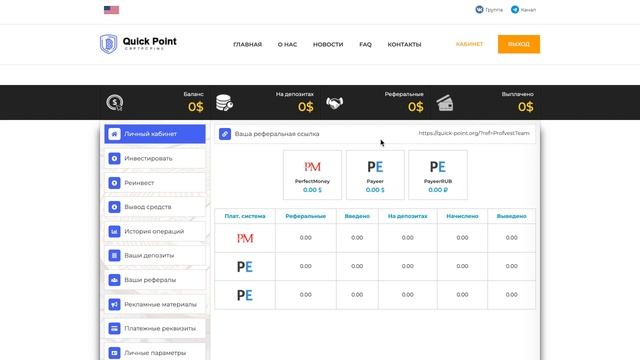Click the icon beside Вывод средств

pyautogui.click(x=114, y=207)
